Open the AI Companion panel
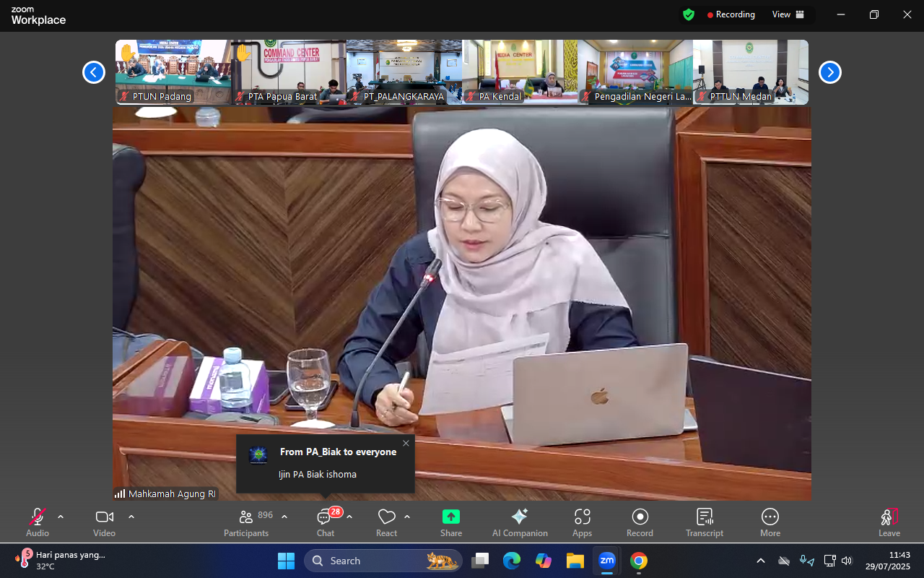The height and width of the screenshot is (578, 924). pyautogui.click(x=519, y=522)
